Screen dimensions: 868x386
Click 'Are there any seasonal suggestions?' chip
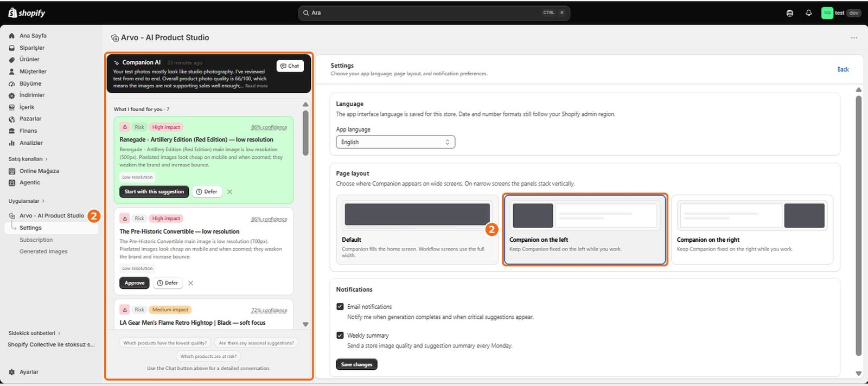257,343
